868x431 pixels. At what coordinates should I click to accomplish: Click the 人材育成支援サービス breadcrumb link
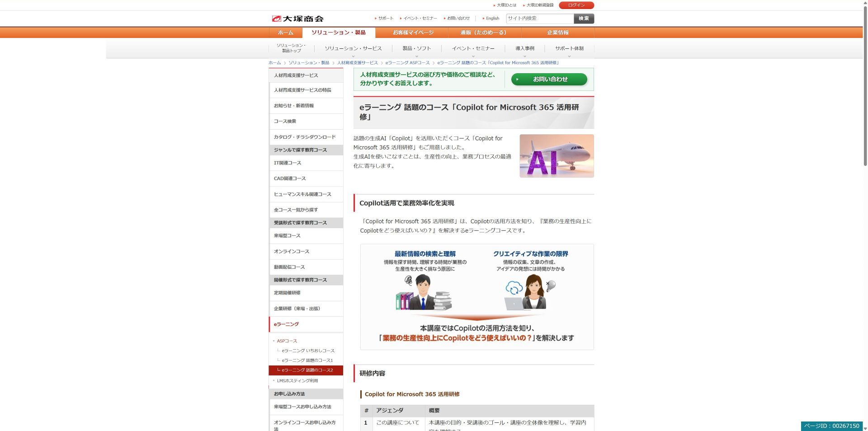357,63
